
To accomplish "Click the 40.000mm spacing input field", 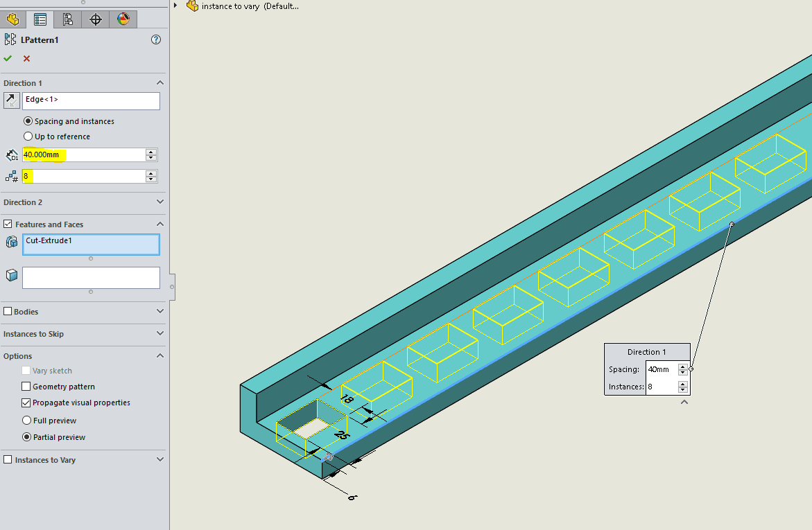I will (83, 154).
